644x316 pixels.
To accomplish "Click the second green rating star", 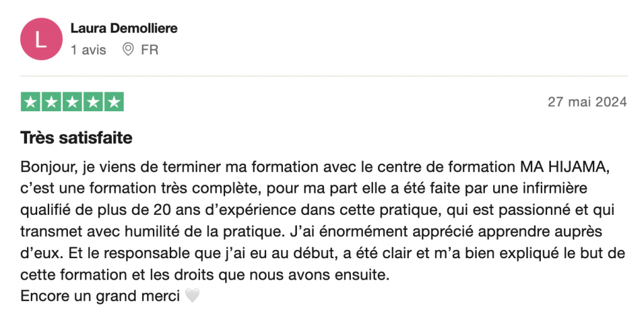I will (x=52, y=102).
